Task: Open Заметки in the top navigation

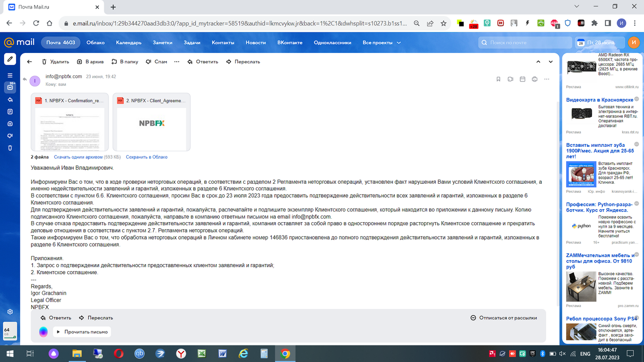Action: click(162, 43)
